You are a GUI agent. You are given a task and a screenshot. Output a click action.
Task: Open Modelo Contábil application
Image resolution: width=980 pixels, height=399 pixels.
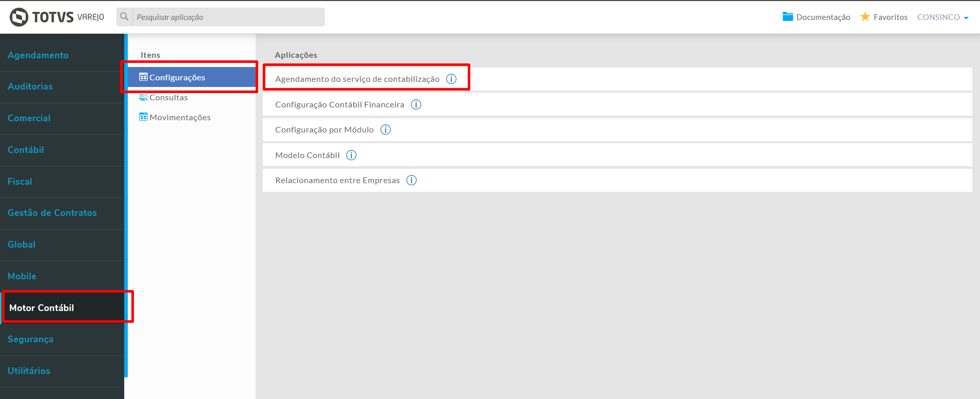click(617, 155)
